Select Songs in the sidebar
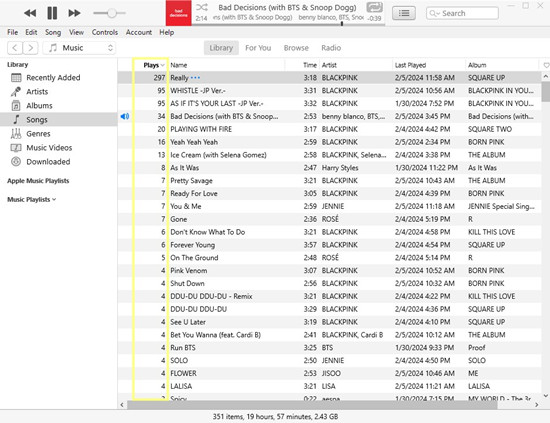The width and height of the screenshot is (550, 423). pyautogui.click(x=59, y=120)
